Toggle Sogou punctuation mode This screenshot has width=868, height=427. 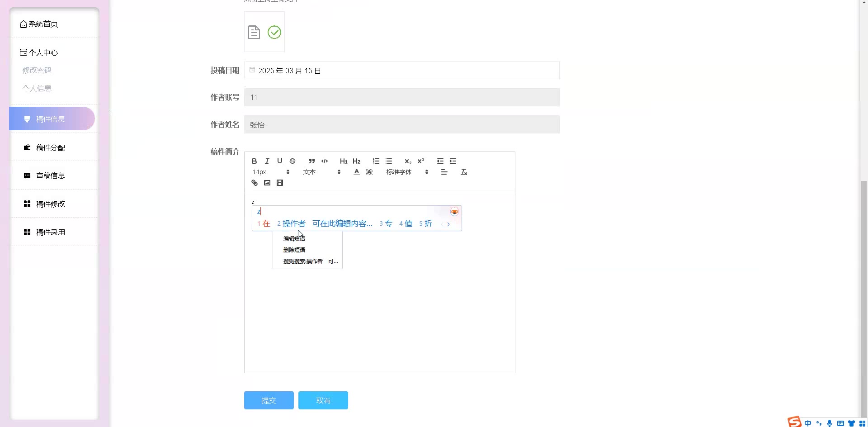819,423
